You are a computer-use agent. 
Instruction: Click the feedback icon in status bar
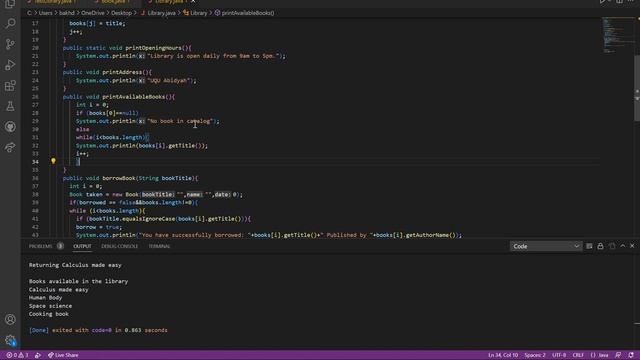(x=618, y=355)
